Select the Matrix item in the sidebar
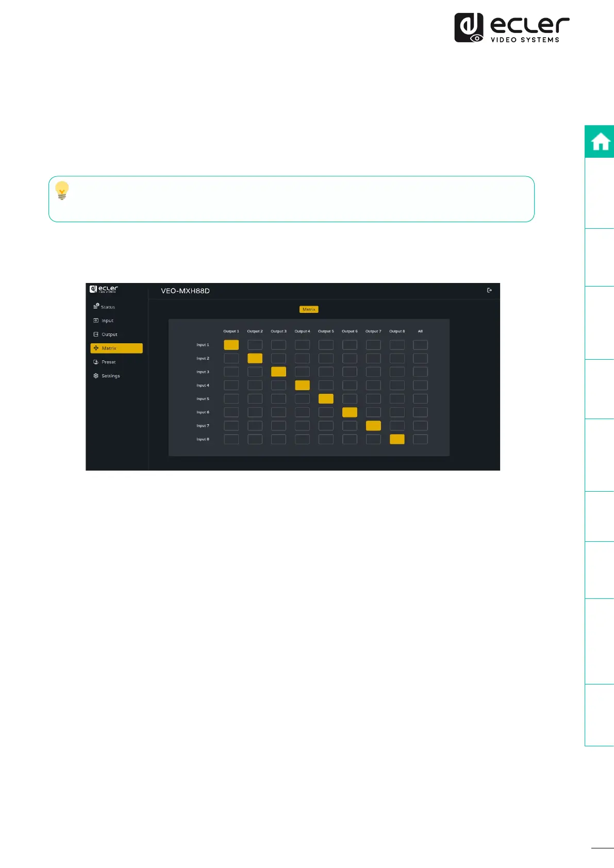Viewport: 614px width, 868px height. [x=116, y=348]
